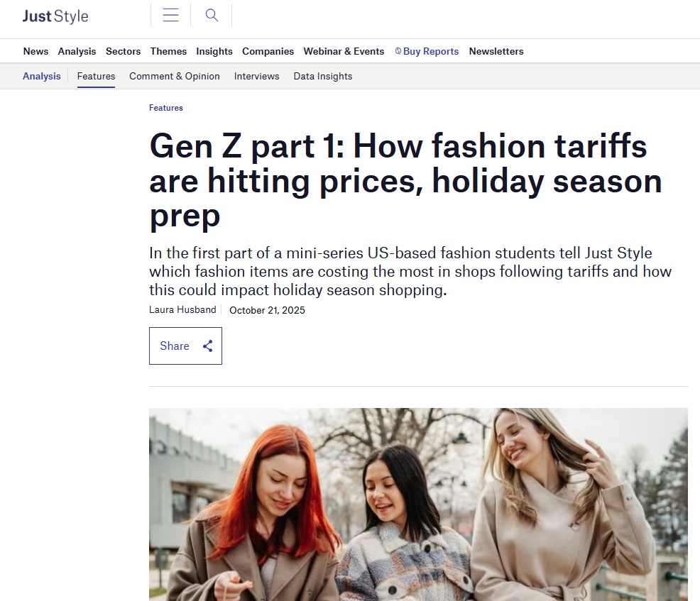Expand the Sectors menu
This screenshot has width=700, height=601.
[123, 51]
